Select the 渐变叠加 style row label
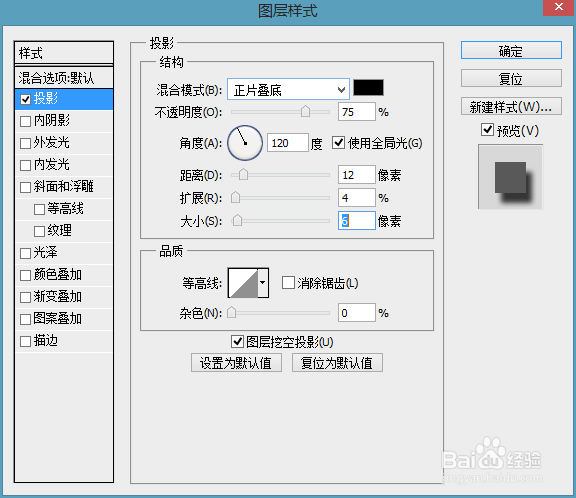This screenshot has width=576, height=498. [58, 297]
